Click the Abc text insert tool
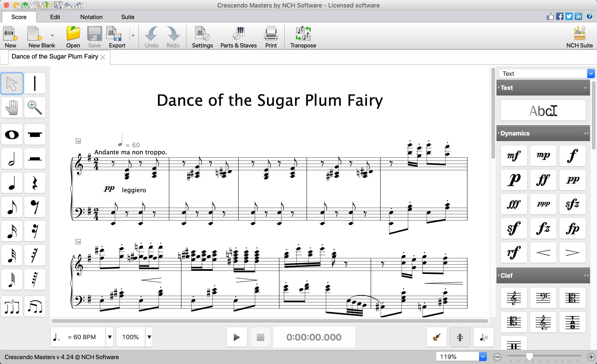Image resolution: width=597 pixels, height=364 pixels. [x=543, y=110]
